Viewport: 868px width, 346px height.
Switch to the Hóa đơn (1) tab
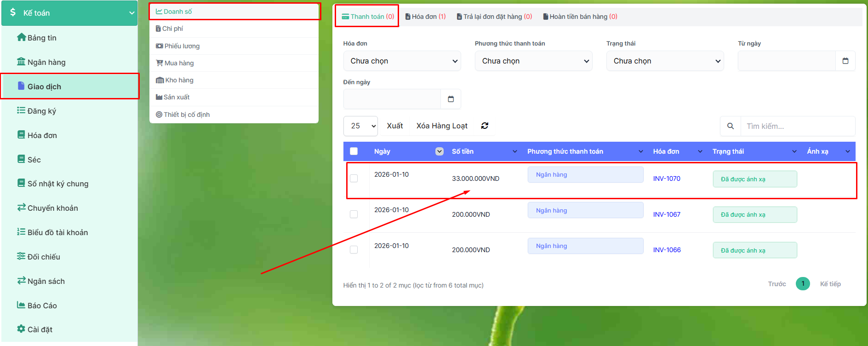click(x=425, y=17)
